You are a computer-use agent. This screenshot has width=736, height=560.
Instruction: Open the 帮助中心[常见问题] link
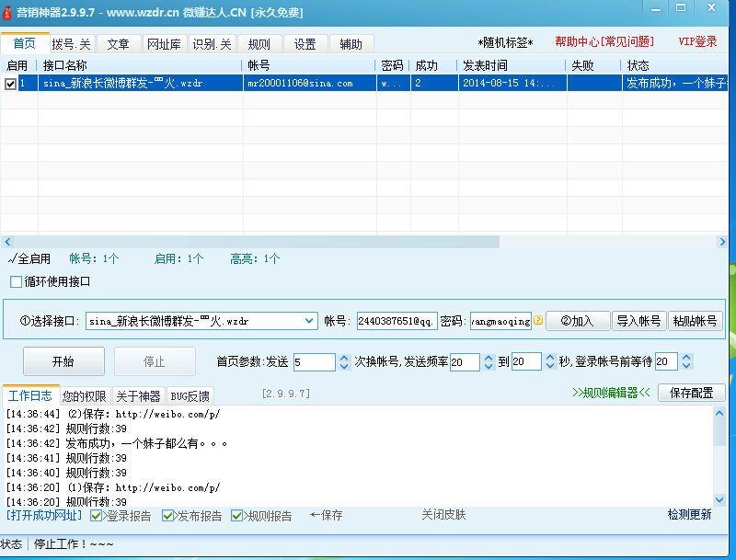tap(604, 42)
